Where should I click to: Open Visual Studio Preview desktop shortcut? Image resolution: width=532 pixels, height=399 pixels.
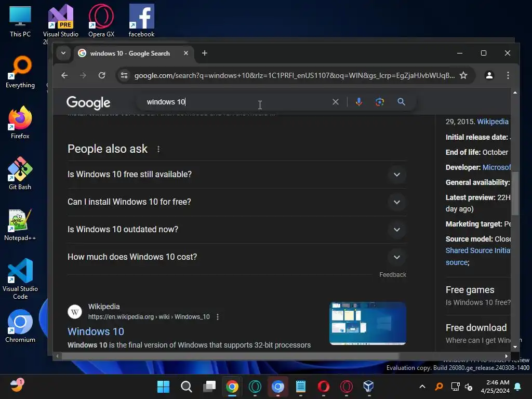60,21
